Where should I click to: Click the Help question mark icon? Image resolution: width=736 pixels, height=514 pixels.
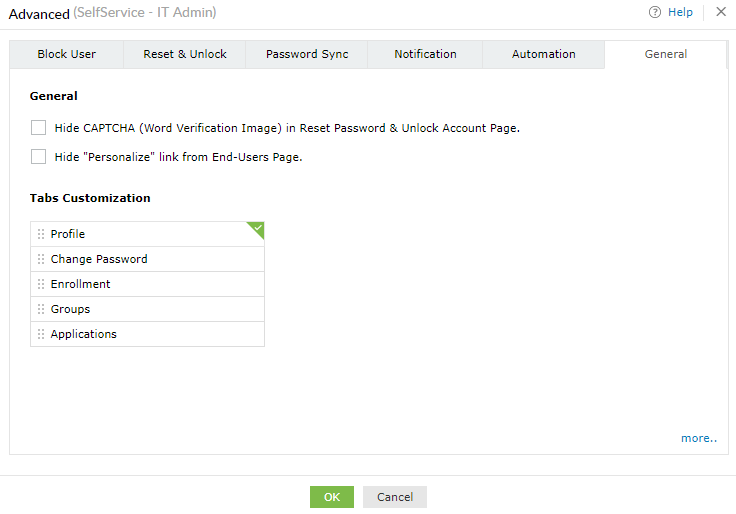click(655, 13)
